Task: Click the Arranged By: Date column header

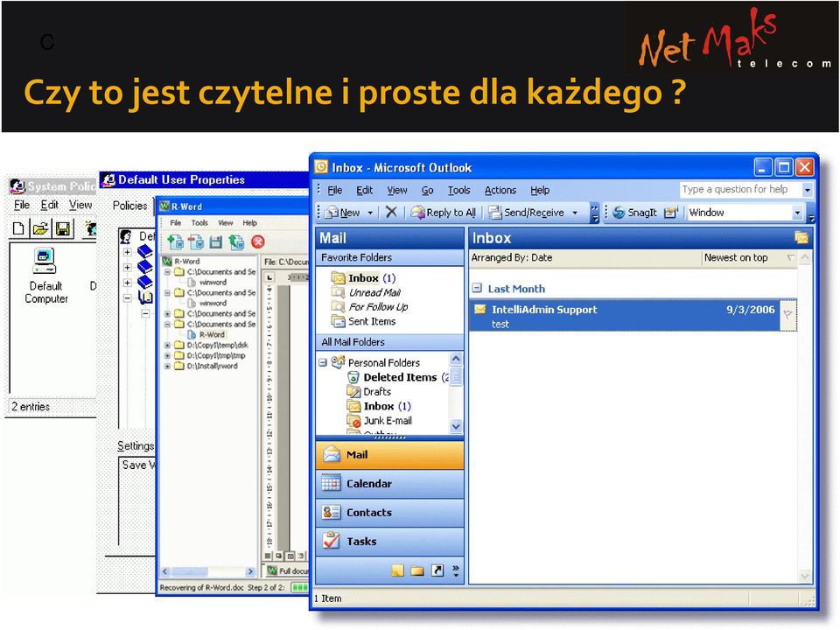Action: click(x=585, y=257)
